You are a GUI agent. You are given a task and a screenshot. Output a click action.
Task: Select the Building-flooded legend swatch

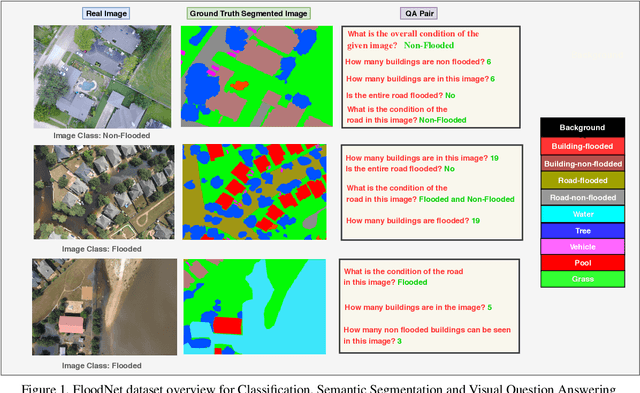(582, 146)
